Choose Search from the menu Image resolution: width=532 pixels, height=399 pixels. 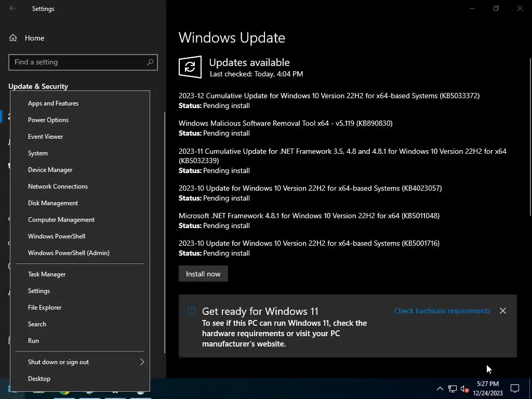[80, 324]
